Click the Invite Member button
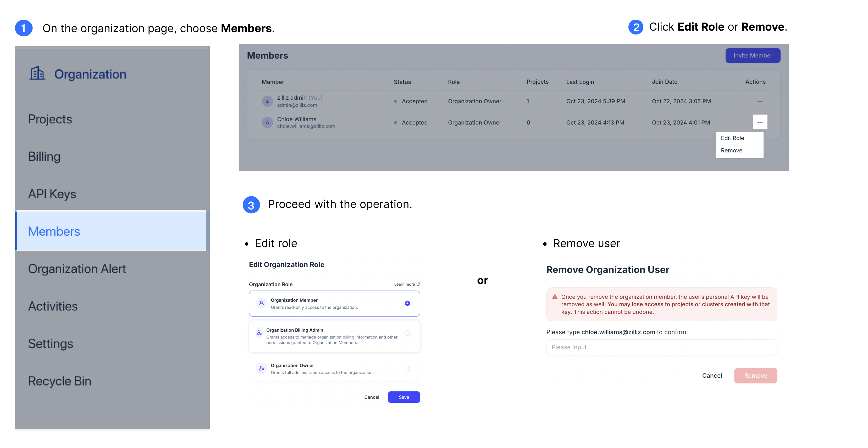This screenshot has height=448, width=868. click(x=753, y=55)
